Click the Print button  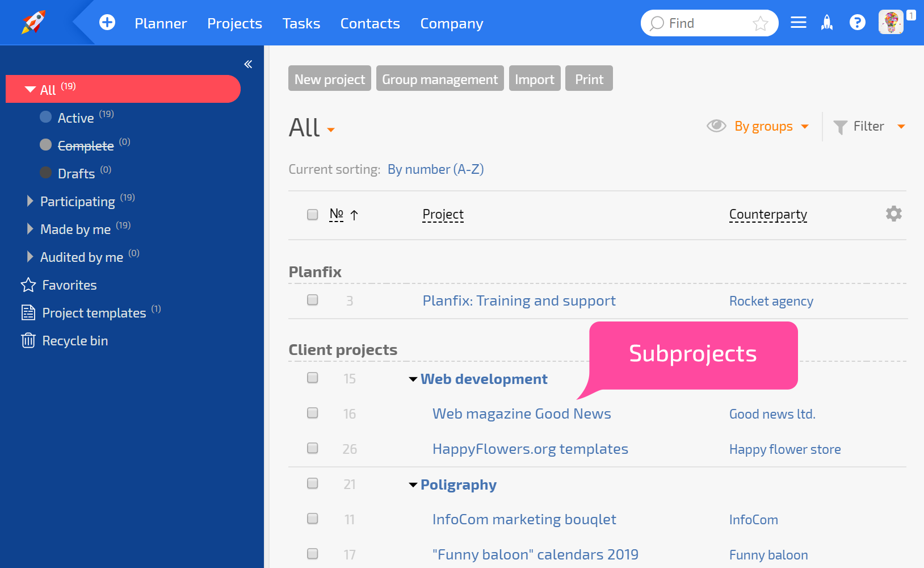[x=589, y=78]
